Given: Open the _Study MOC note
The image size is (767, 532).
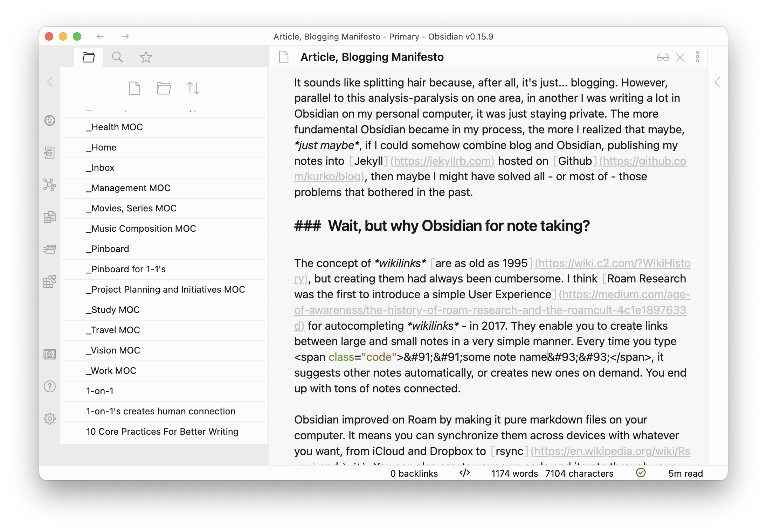Looking at the screenshot, I should click(164, 310).
